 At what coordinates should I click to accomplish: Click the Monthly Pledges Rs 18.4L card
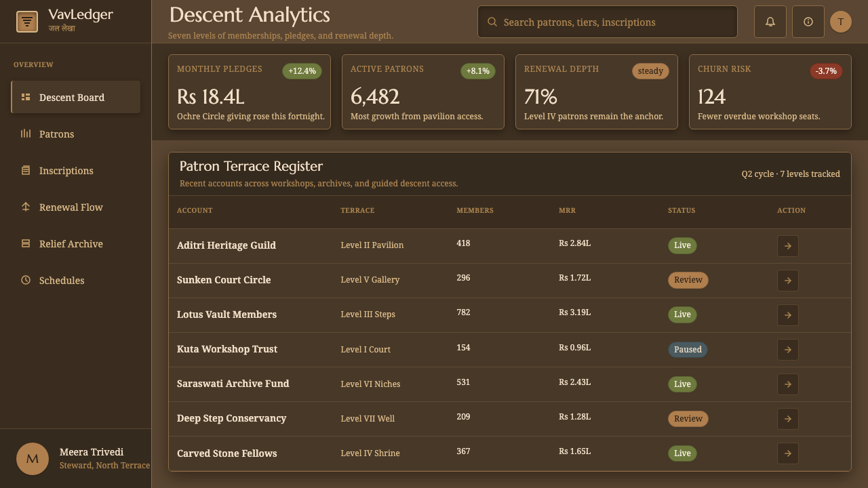pyautogui.click(x=250, y=91)
